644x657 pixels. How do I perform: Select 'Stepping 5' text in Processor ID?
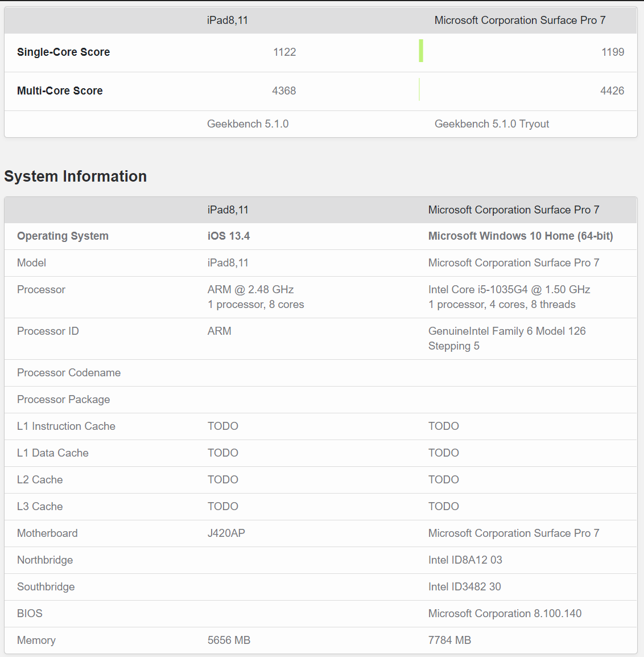(453, 346)
